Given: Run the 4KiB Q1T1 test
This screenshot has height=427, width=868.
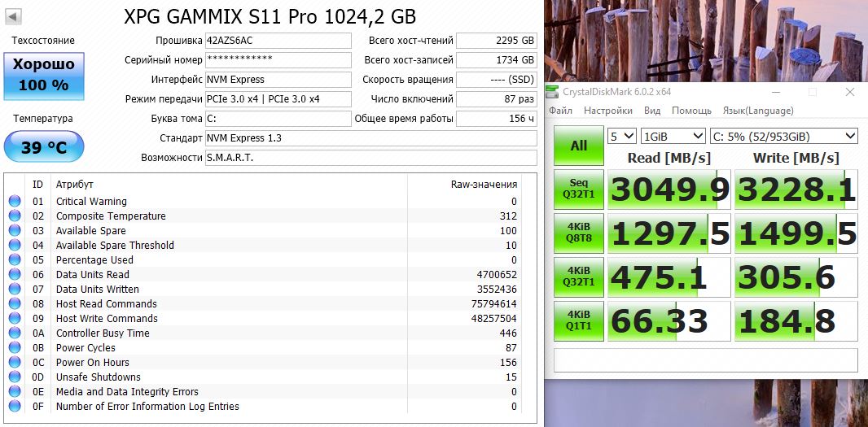Looking at the screenshot, I should [x=579, y=321].
